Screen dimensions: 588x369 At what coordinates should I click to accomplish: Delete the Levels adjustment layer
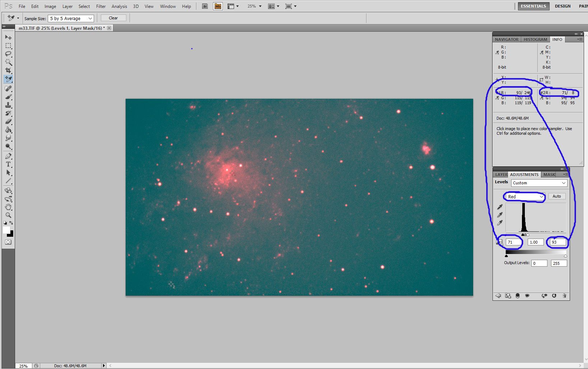point(565,296)
